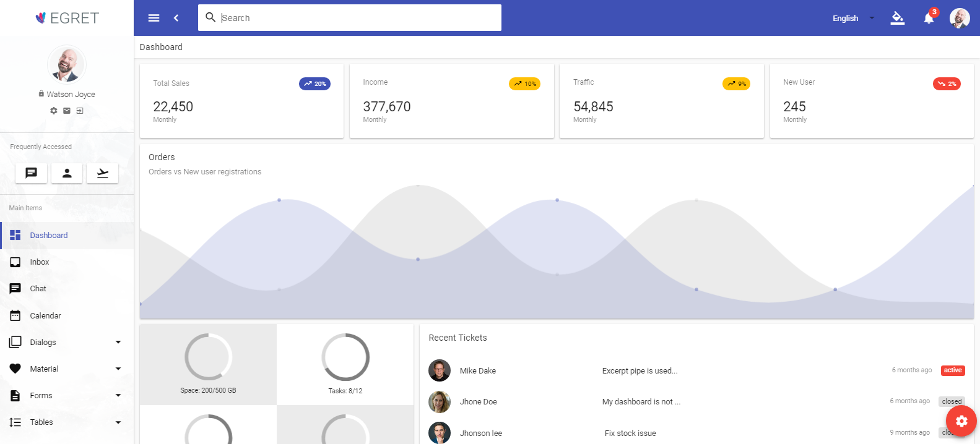
Task: Open Jhone Doe ticket row
Action: point(696,402)
